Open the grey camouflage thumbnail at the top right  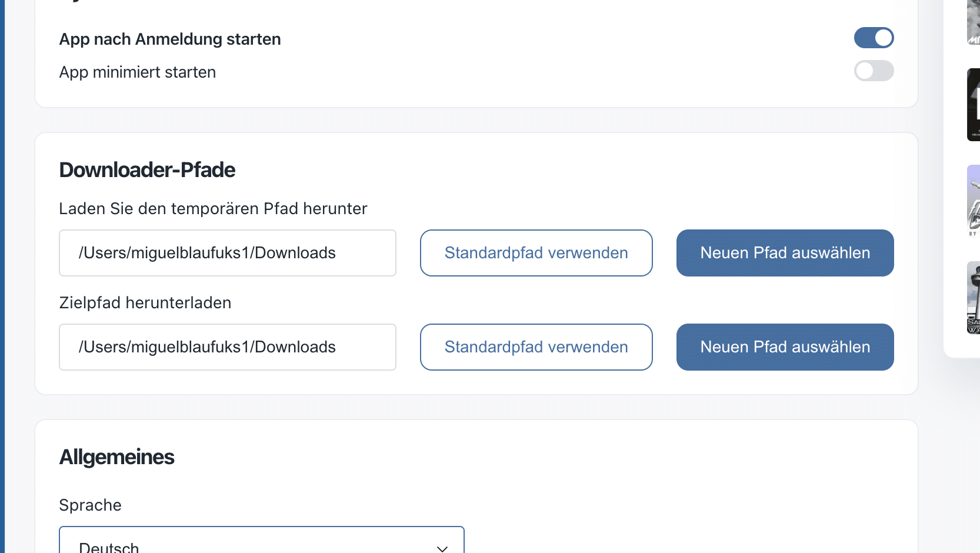[974, 22]
